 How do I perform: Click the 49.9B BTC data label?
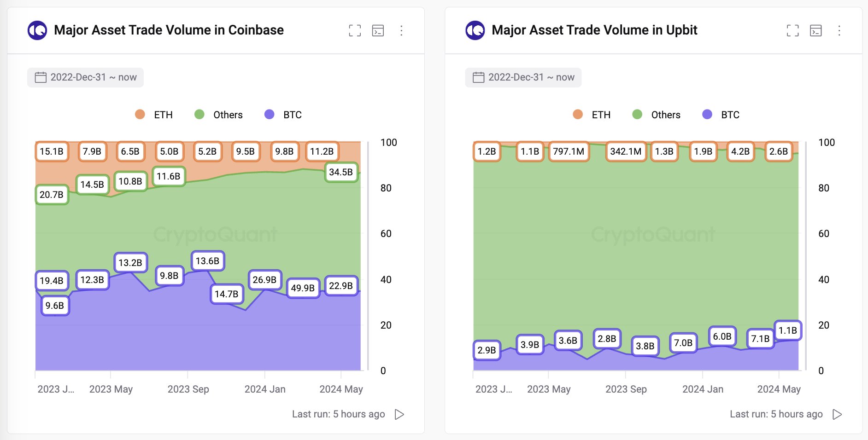click(303, 288)
